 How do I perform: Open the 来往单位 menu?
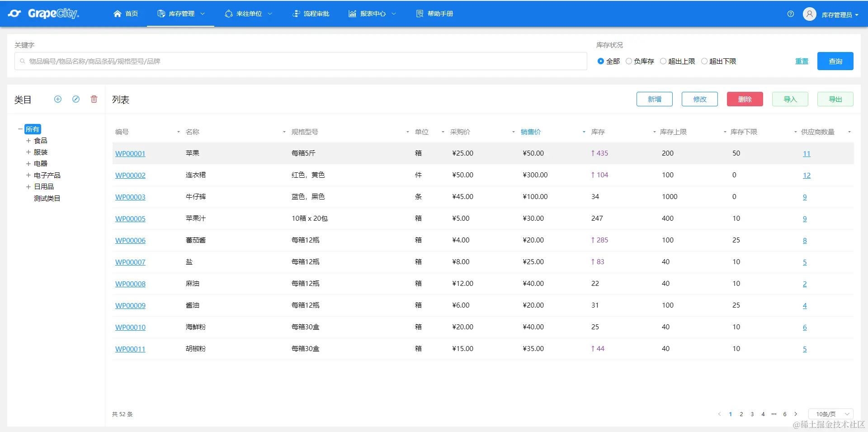(248, 14)
